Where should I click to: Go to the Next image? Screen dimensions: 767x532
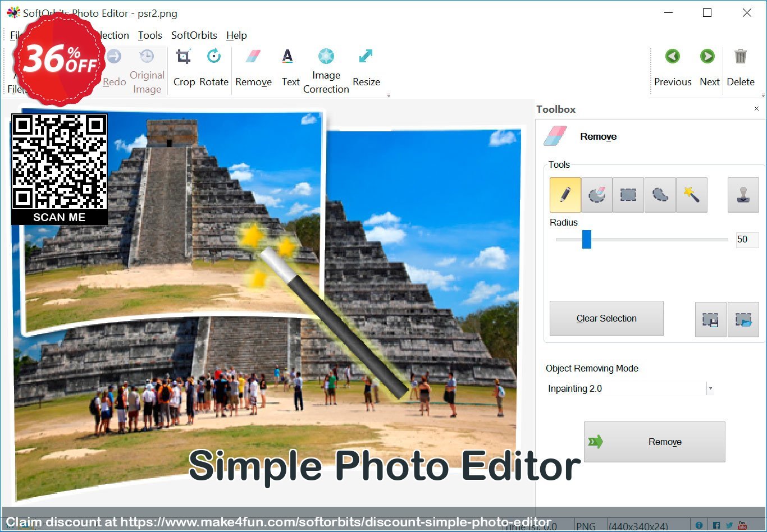709,68
